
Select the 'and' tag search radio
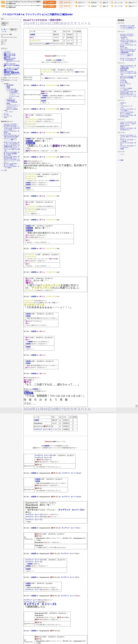point(5,29)
